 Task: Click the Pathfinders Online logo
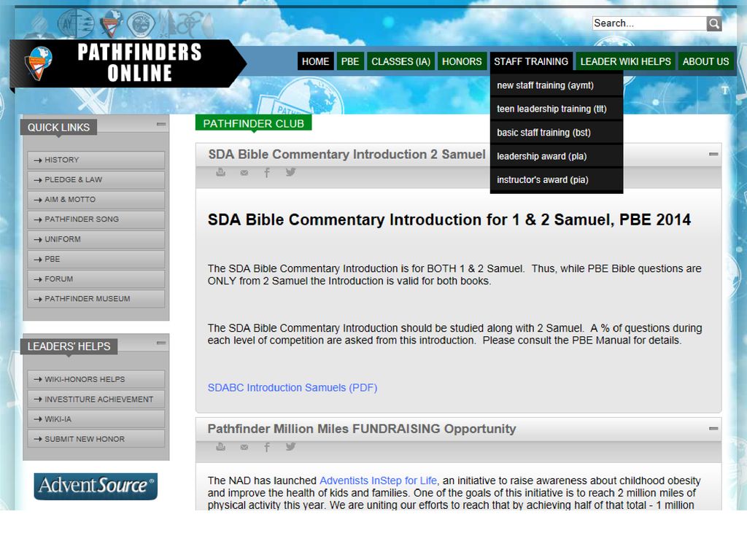[128, 63]
